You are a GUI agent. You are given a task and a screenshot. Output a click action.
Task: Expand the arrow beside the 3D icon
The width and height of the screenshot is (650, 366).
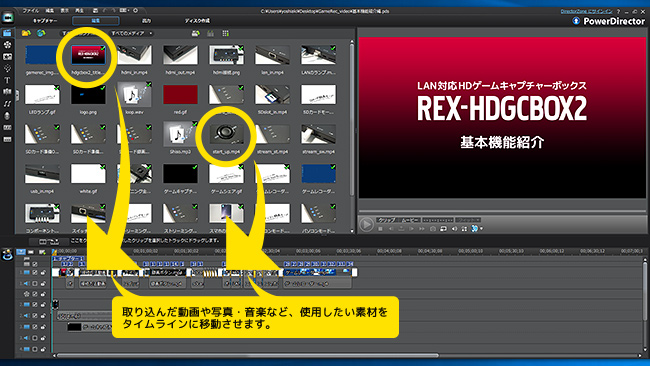point(482,229)
